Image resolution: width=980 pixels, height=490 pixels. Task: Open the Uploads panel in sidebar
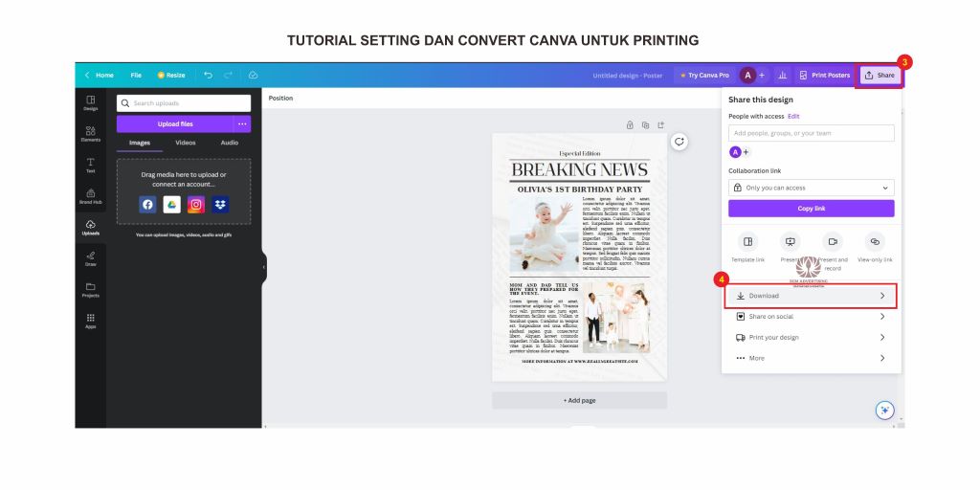tap(91, 228)
